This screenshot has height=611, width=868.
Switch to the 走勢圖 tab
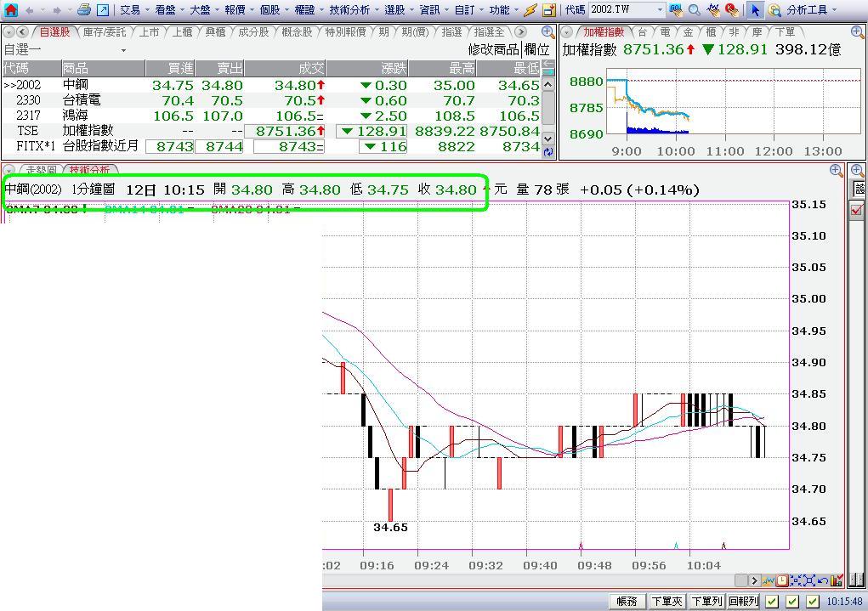pyautogui.click(x=42, y=169)
